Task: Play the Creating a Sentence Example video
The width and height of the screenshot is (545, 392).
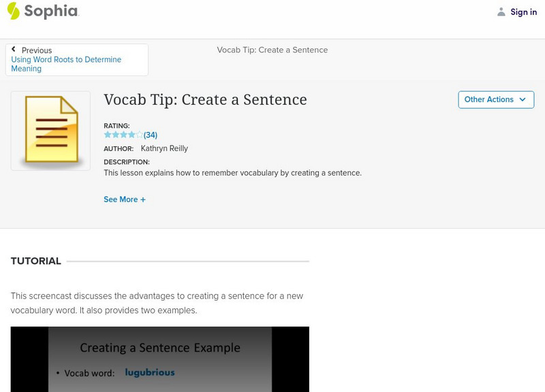Action: tap(159, 359)
